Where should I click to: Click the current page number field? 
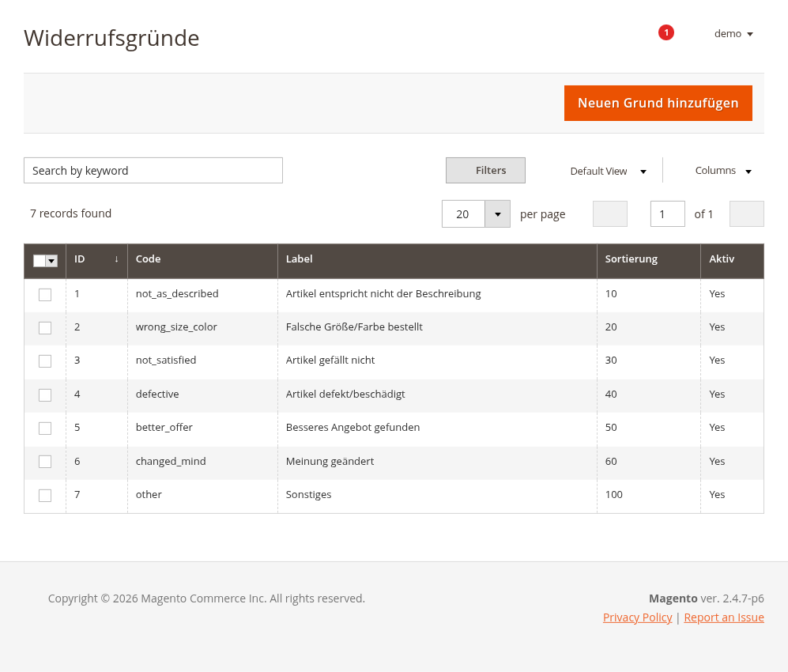(667, 214)
